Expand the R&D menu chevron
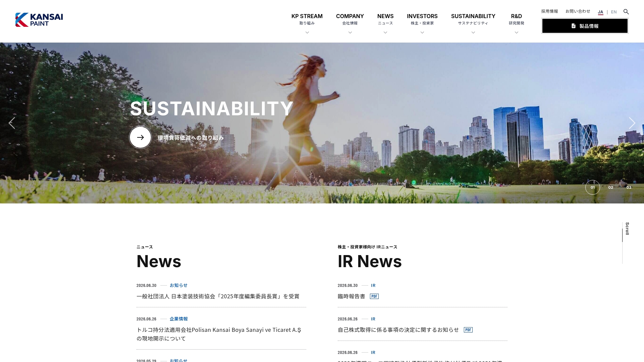644x362 pixels. tap(516, 33)
